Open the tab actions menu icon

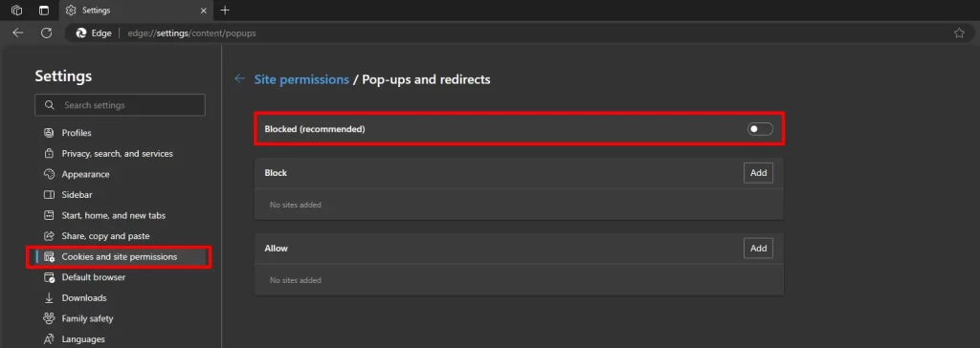click(44, 10)
